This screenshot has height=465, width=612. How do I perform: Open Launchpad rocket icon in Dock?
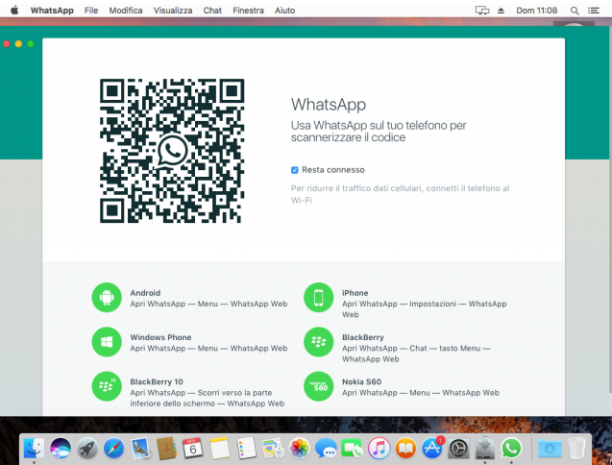tap(87, 447)
